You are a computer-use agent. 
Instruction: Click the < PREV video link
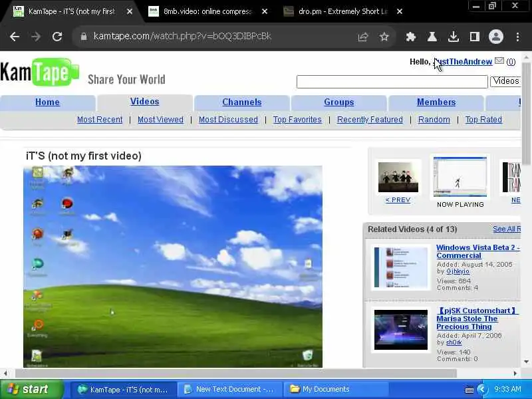tap(398, 200)
